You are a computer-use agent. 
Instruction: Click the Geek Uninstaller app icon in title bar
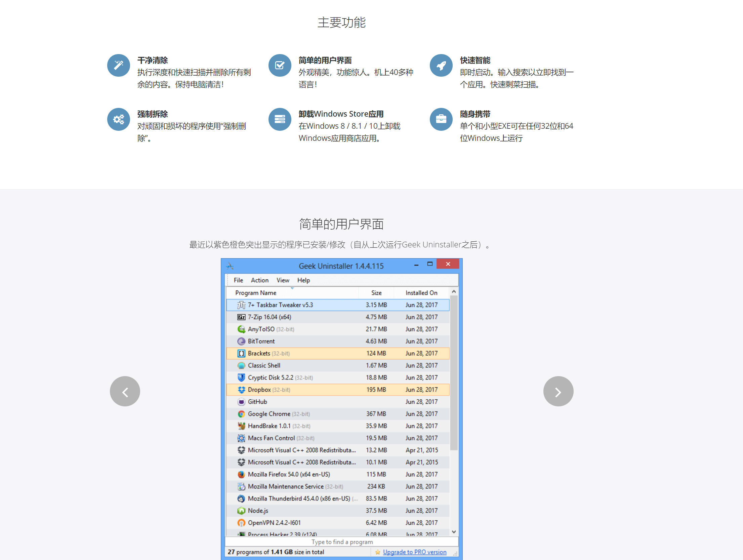230,266
